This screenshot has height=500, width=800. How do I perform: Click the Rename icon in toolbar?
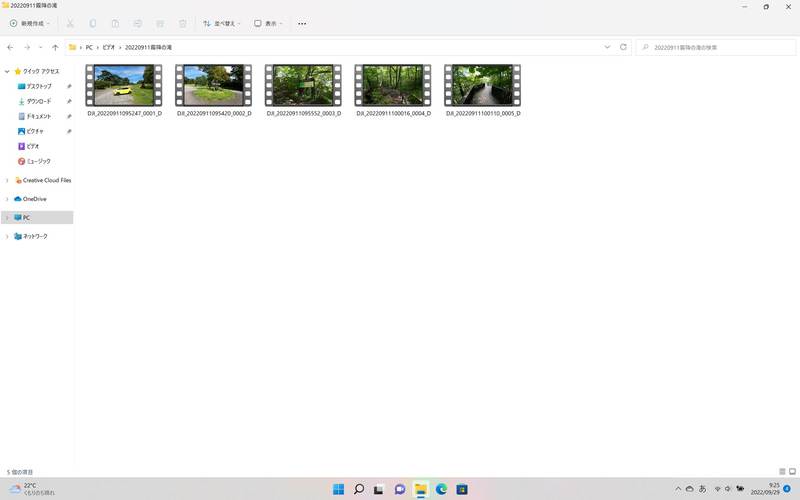[138, 23]
